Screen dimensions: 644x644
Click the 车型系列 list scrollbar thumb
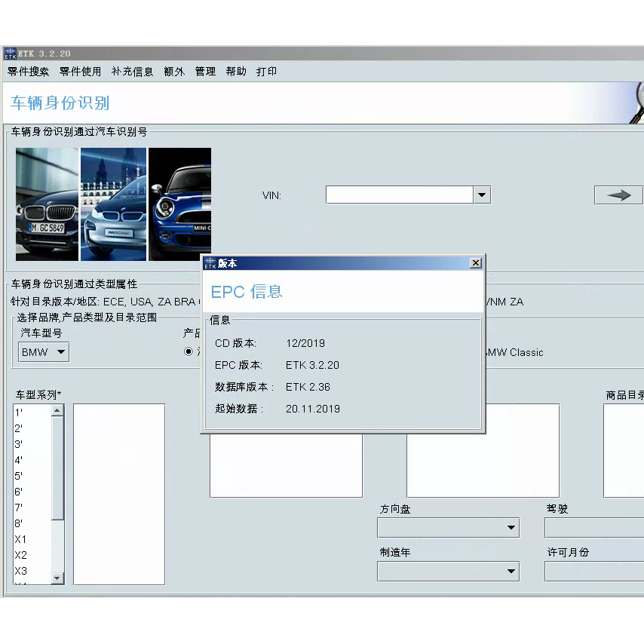(57, 468)
